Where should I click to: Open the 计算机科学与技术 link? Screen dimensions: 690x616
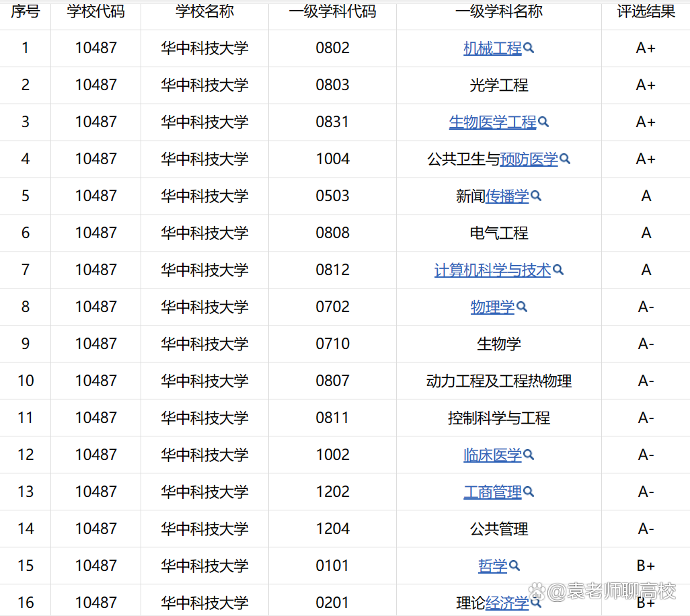(x=492, y=270)
